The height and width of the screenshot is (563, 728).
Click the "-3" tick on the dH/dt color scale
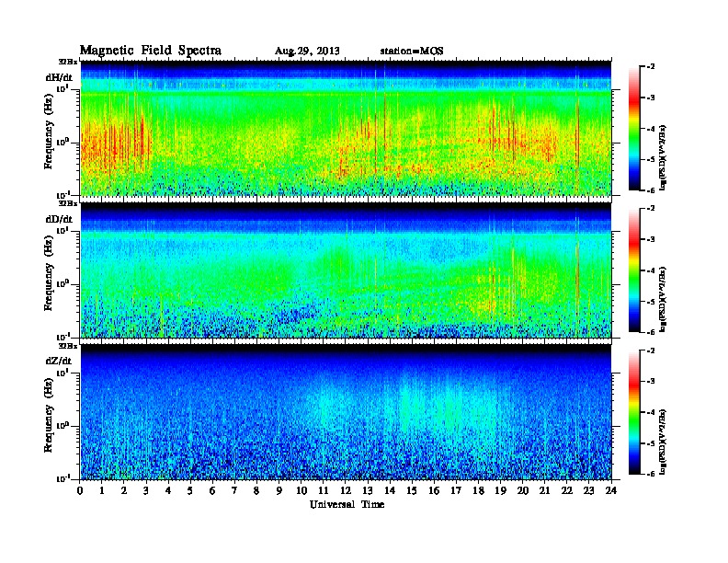pos(651,98)
